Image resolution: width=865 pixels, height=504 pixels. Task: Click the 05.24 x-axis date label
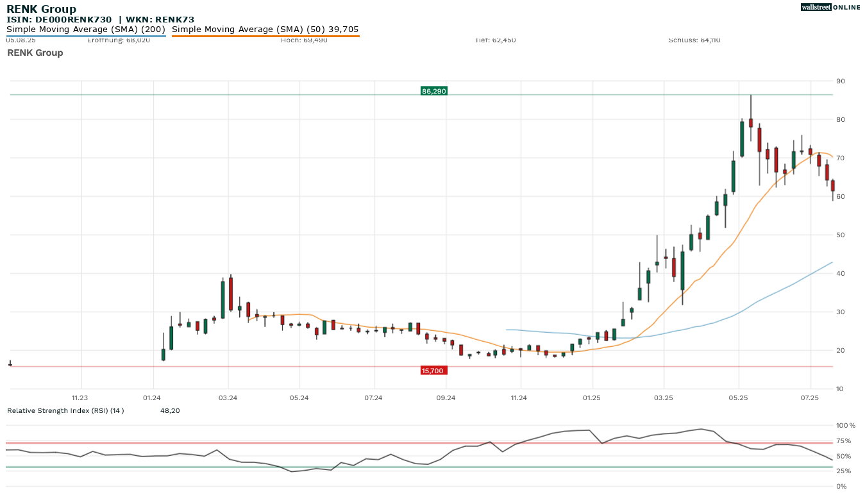click(x=299, y=398)
